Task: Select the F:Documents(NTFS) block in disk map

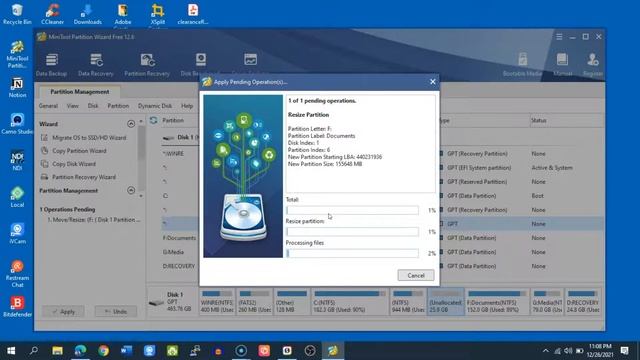Action: (497, 301)
